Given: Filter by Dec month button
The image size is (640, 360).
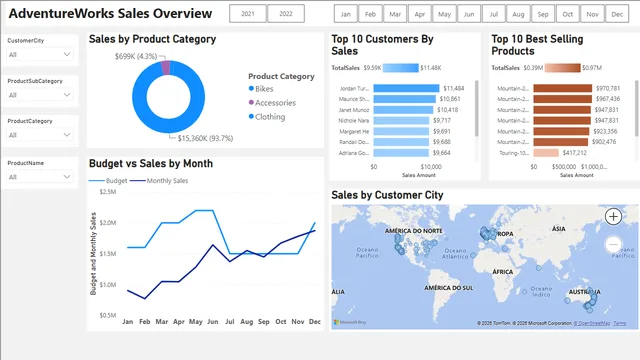Looking at the screenshot, I should pos(617,14).
